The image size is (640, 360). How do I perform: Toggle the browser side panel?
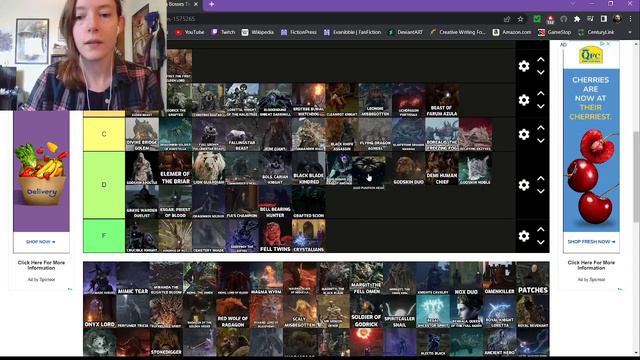coord(603,19)
